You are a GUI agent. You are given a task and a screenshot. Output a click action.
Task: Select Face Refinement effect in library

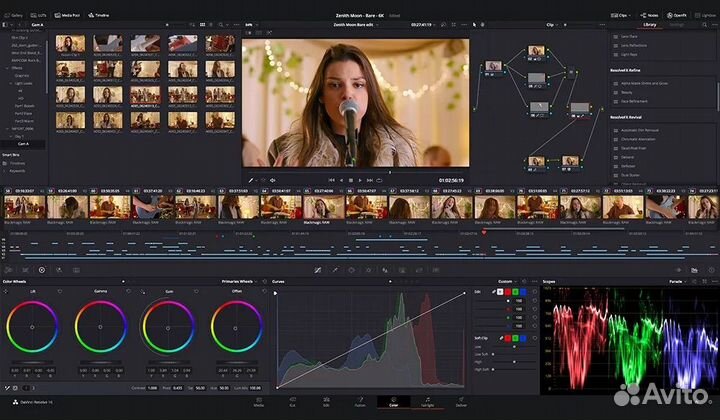635,102
